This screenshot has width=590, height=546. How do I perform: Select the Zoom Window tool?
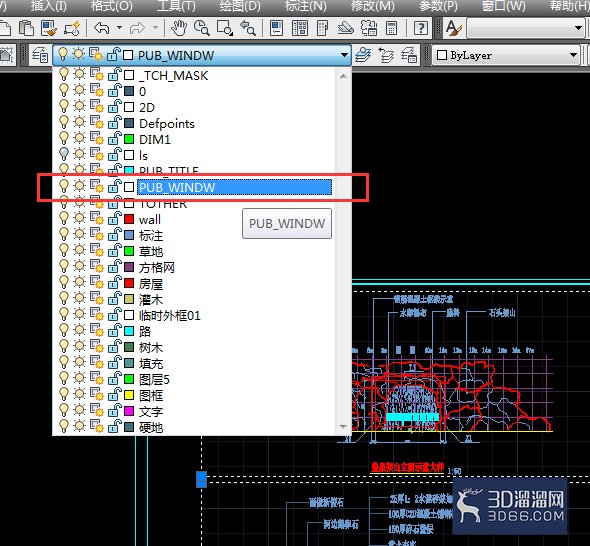pos(225,28)
